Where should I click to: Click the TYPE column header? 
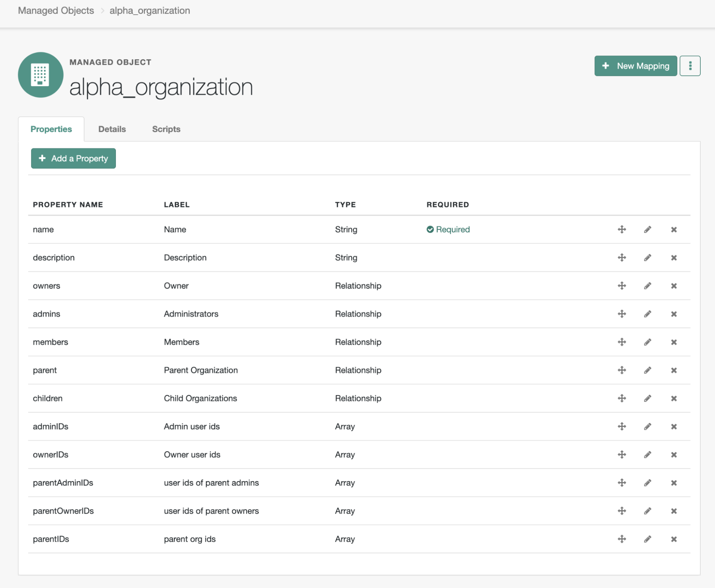coord(346,205)
